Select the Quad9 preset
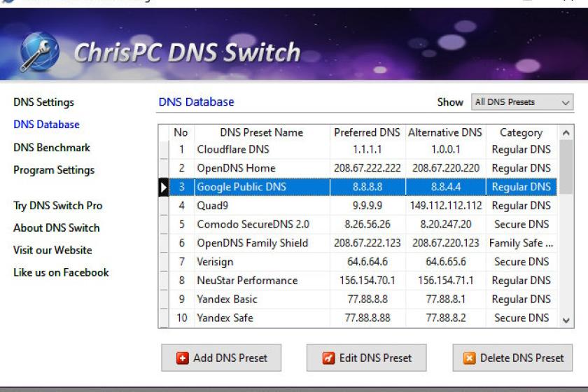Viewport: 588px width, 392px height. coord(363,206)
